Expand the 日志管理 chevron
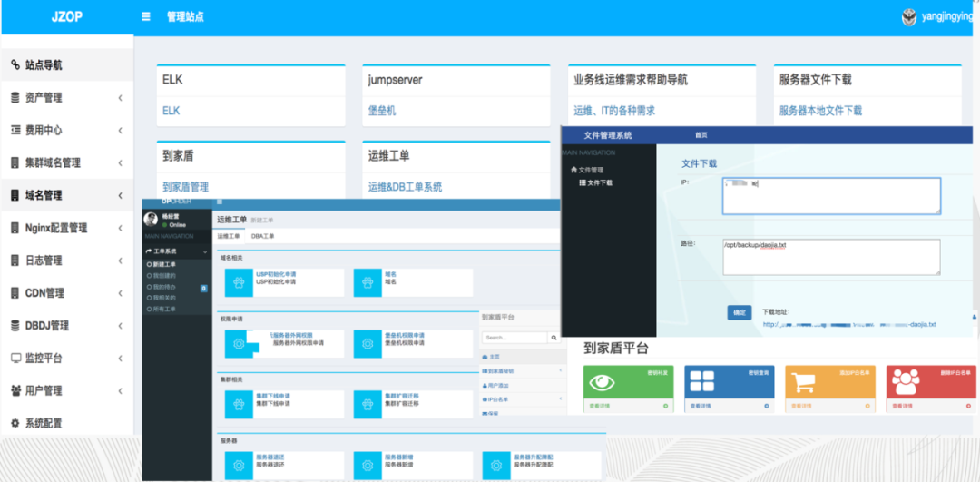 tap(120, 261)
